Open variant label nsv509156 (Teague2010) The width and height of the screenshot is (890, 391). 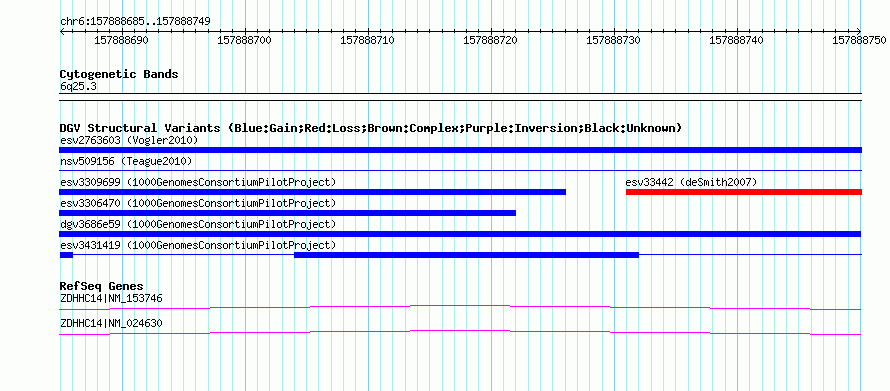[126, 161]
